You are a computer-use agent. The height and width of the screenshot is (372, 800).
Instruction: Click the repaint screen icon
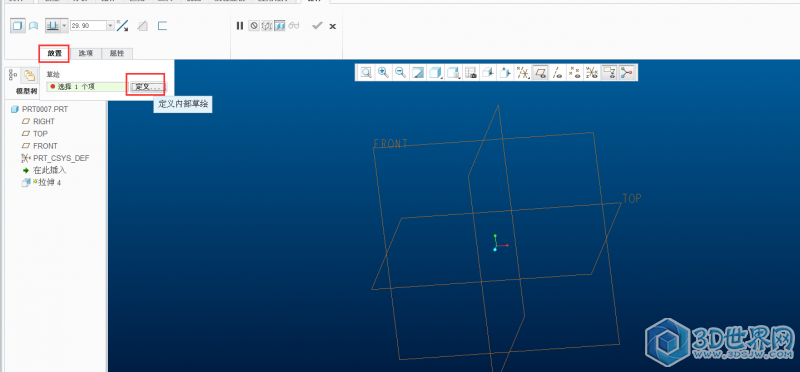[418, 72]
